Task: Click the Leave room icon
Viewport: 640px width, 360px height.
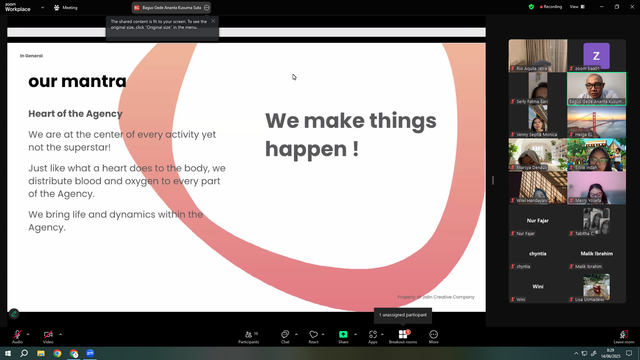Action: click(x=624, y=334)
